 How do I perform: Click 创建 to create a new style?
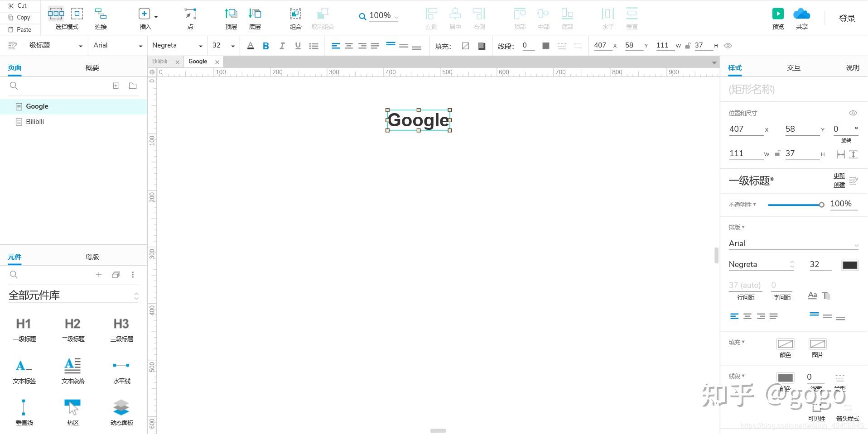(x=839, y=185)
